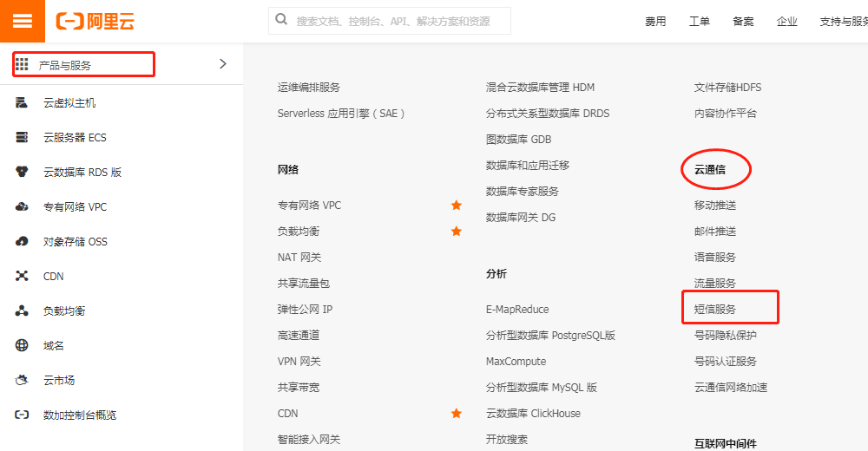Screen dimensions: 868x451
Task: Open the 数据库专家服务 link
Action: click(x=522, y=192)
